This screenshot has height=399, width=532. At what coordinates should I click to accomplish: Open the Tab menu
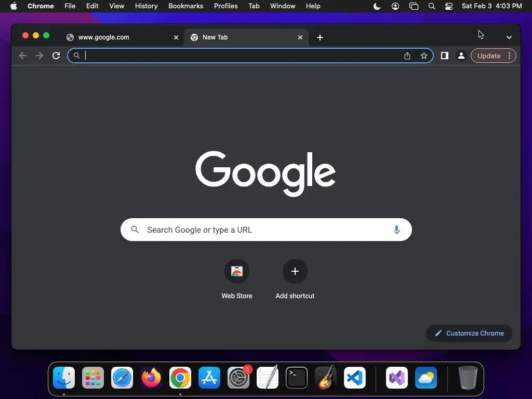tap(254, 6)
